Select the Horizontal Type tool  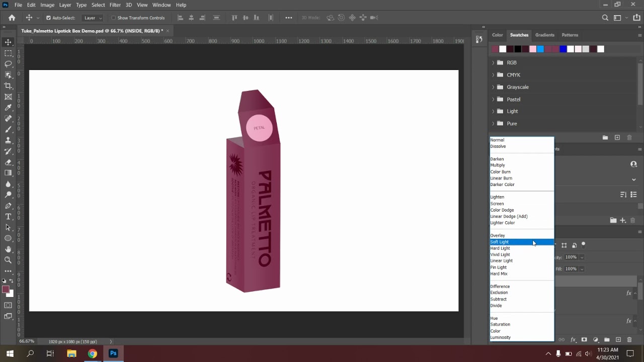pyautogui.click(x=8, y=217)
